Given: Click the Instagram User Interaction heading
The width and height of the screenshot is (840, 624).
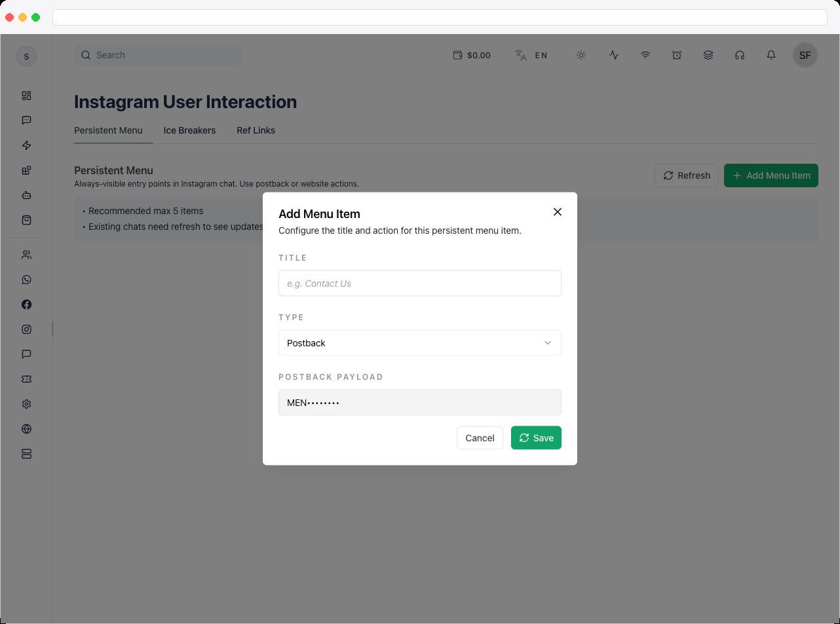Looking at the screenshot, I should click(185, 101).
